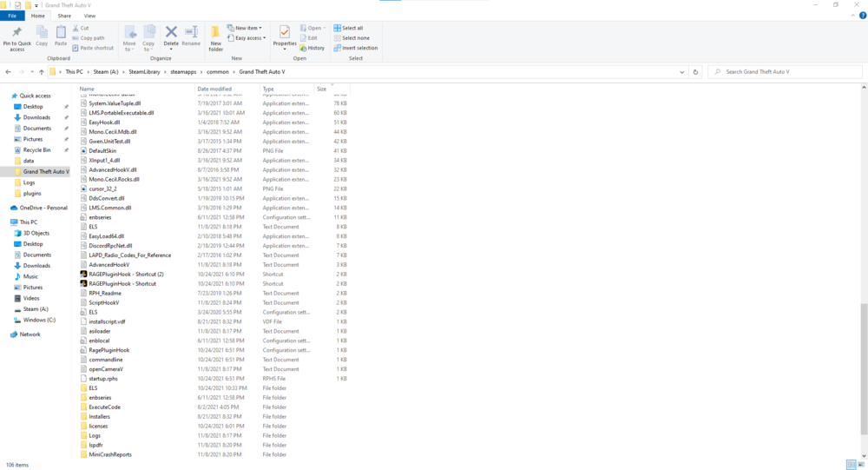Open the Help question mark icon
This screenshot has height=470, width=868.
click(x=863, y=16)
